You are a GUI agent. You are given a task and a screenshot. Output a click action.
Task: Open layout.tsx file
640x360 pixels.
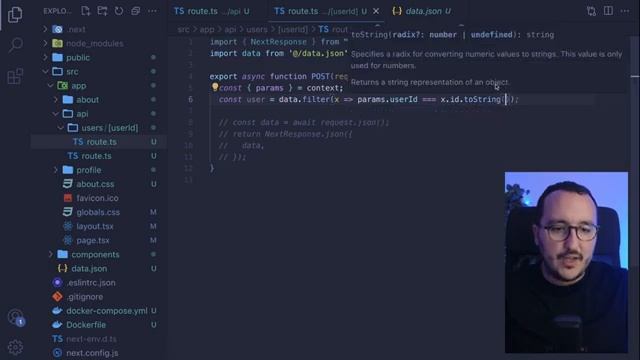[99, 226]
